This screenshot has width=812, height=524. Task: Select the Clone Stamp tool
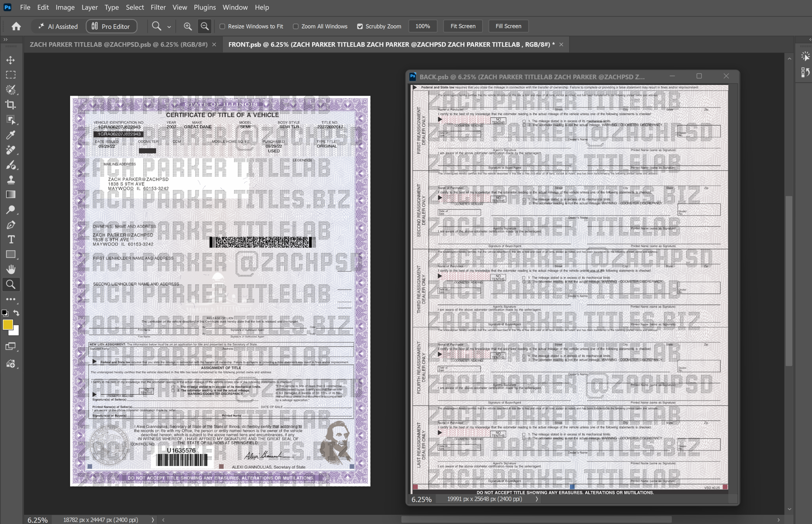coord(10,180)
